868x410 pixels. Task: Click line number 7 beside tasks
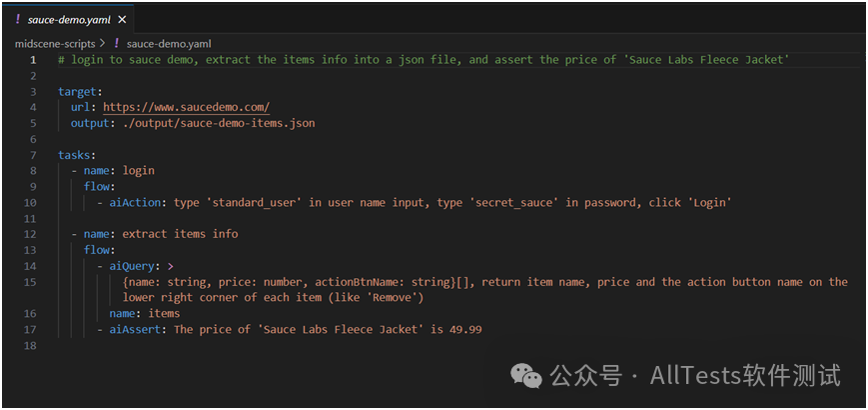coord(33,155)
